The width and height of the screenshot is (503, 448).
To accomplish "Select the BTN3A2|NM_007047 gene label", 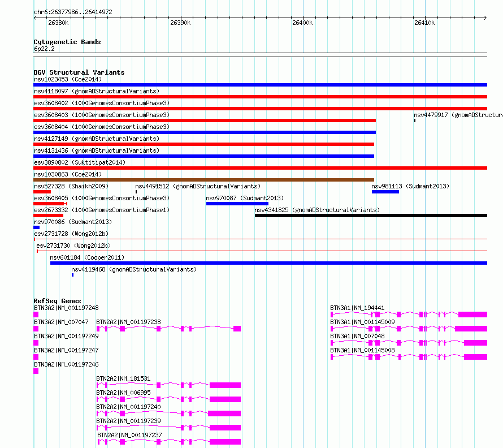I will click(x=61, y=322).
